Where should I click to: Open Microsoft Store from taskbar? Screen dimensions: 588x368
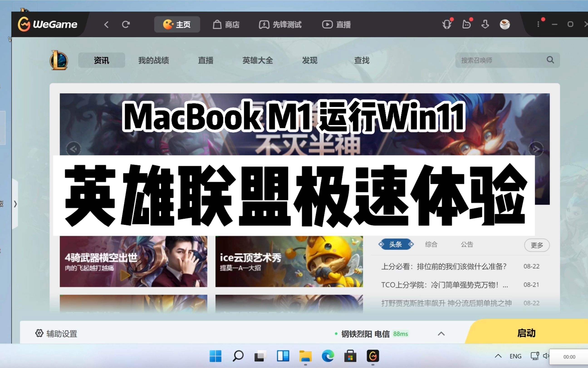(350, 356)
